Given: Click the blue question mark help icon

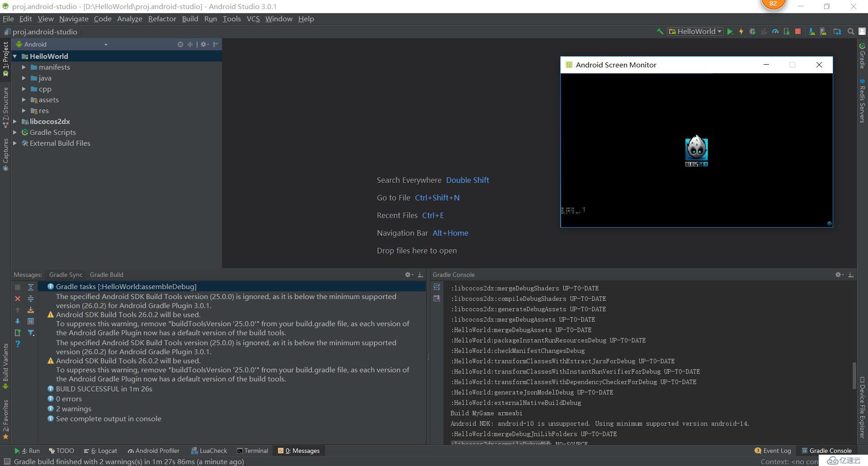Looking at the screenshot, I should point(18,344).
